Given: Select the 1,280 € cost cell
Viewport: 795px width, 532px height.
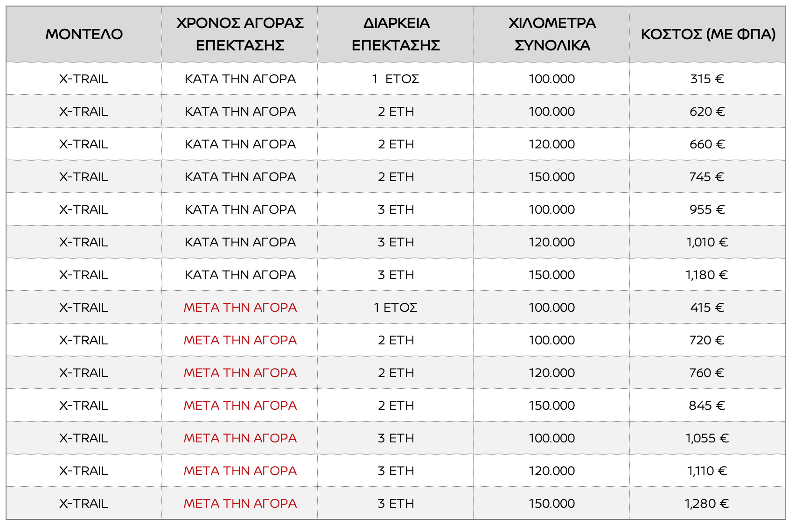Looking at the screenshot, I should pyautogui.click(x=707, y=504).
